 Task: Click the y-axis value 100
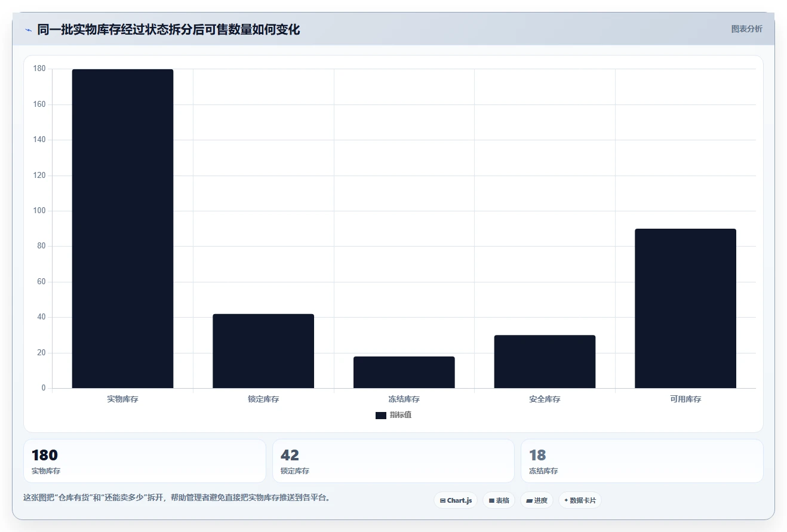pos(39,211)
